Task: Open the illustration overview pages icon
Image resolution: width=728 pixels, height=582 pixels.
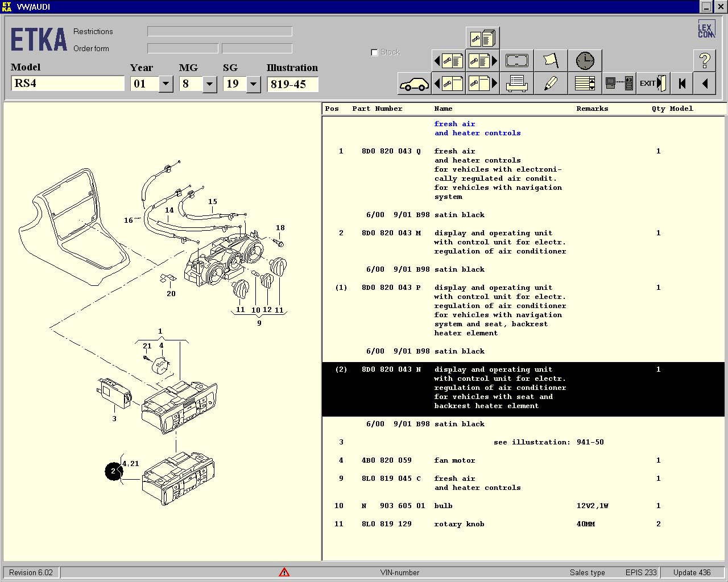Action: (482, 38)
